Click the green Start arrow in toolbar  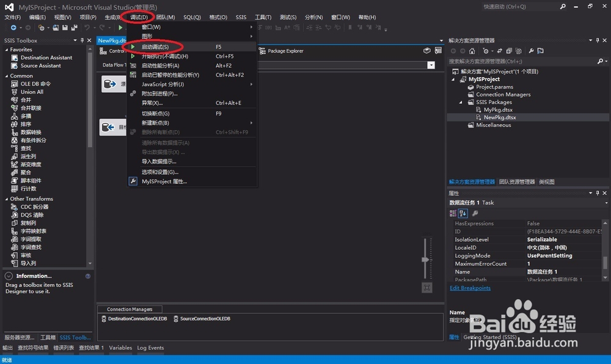tap(120, 27)
